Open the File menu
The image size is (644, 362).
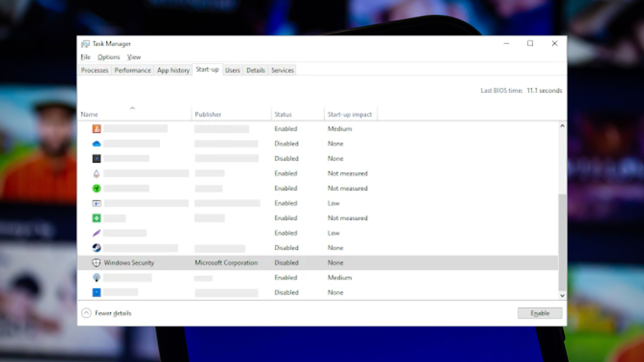pyautogui.click(x=86, y=57)
